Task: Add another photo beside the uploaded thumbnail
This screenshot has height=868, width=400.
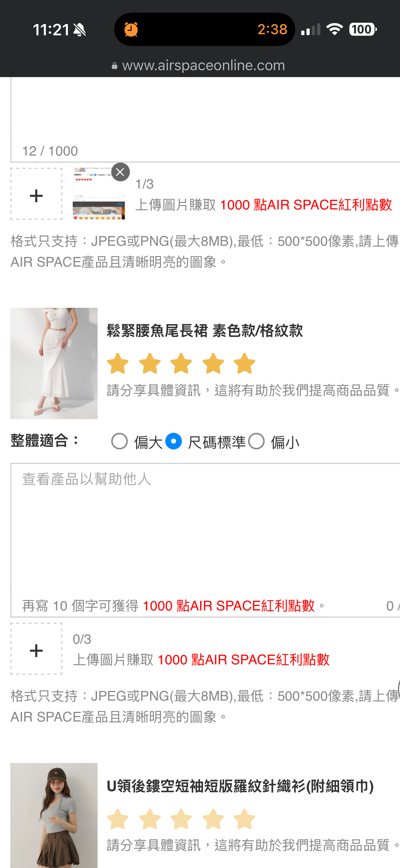Action: [x=36, y=194]
